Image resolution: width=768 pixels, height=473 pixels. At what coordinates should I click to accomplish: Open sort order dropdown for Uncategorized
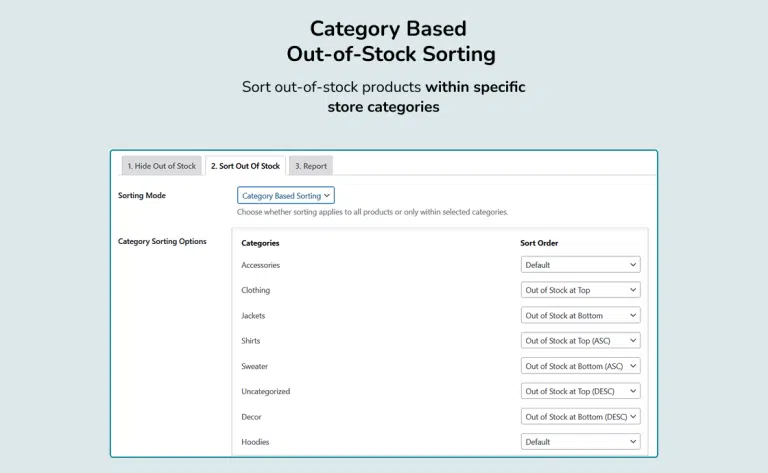(x=580, y=391)
